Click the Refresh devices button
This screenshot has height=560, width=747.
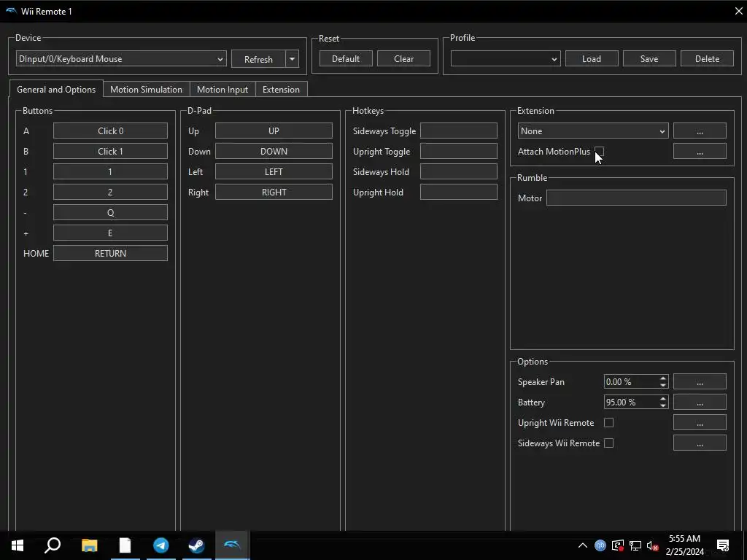click(x=258, y=59)
